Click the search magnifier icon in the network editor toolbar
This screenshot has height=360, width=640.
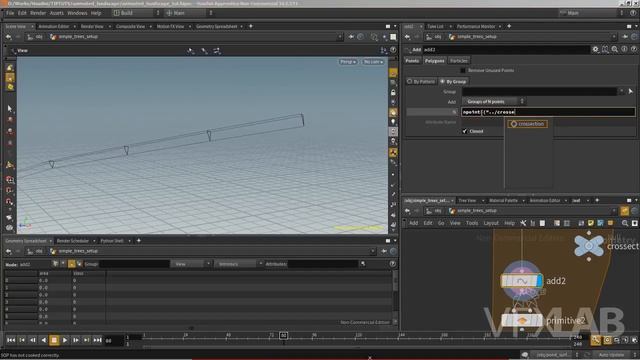tap(625, 223)
